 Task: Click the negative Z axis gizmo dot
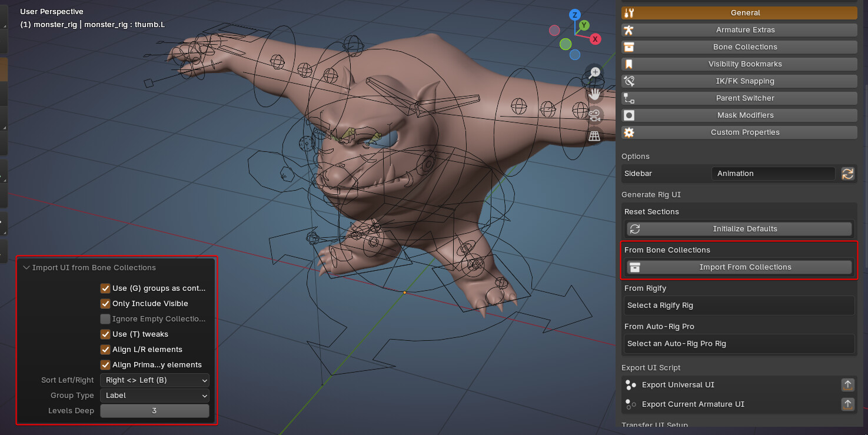(x=575, y=55)
